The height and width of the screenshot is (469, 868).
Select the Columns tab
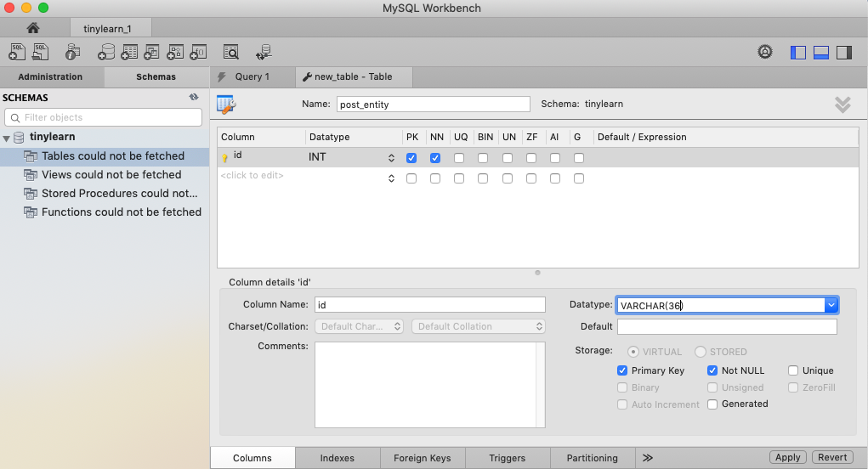click(x=252, y=458)
